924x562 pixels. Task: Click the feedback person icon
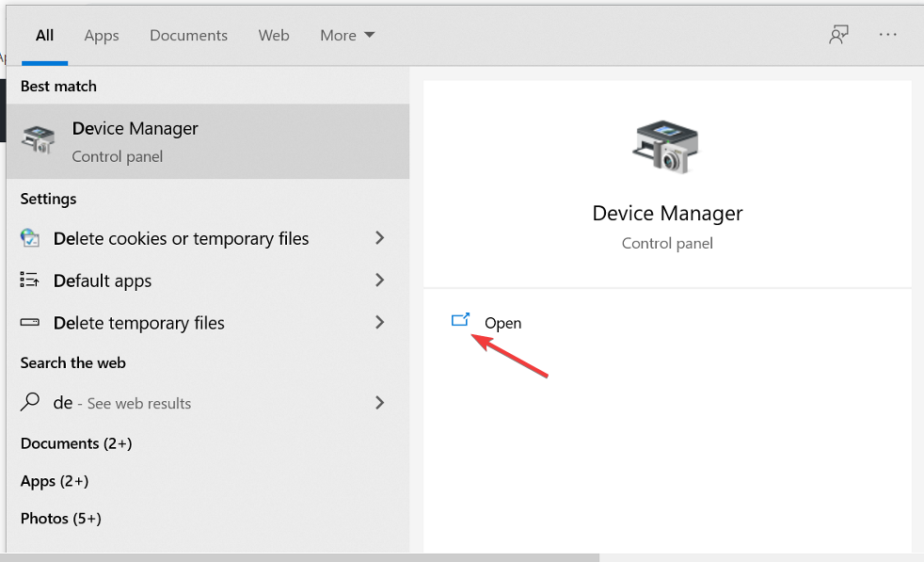coord(838,35)
